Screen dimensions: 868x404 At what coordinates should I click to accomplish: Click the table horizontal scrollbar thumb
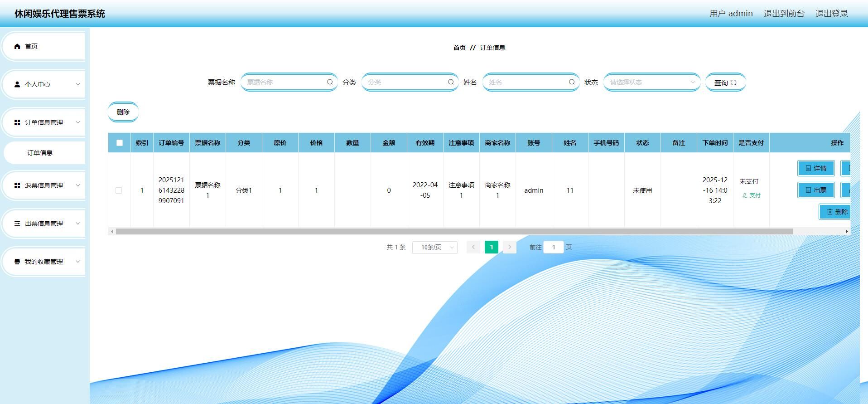454,231
